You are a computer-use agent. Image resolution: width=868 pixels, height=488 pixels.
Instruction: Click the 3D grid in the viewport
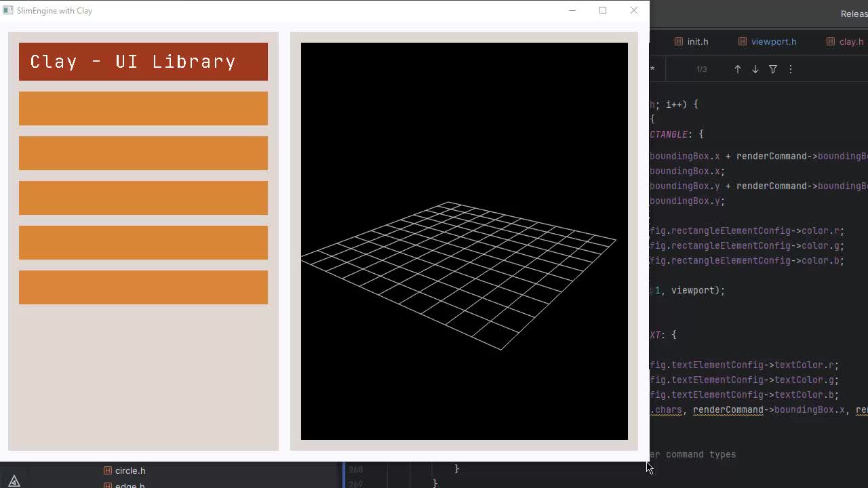click(x=458, y=271)
